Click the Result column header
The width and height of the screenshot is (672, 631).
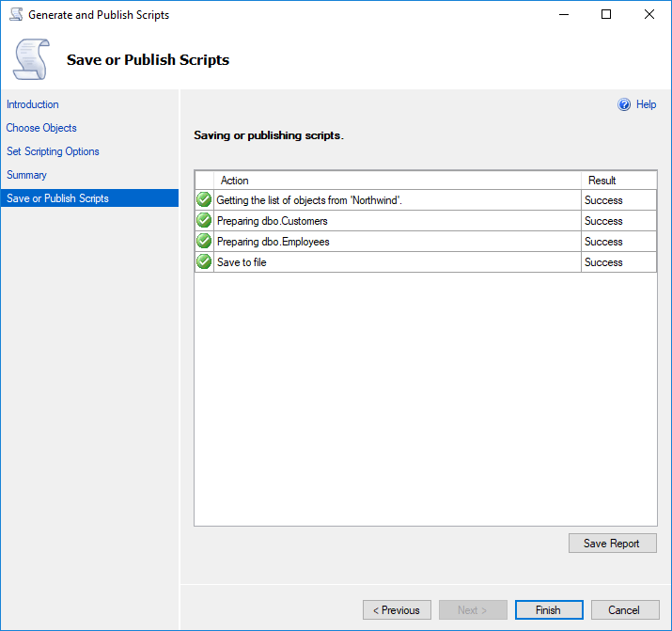(x=602, y=181)
